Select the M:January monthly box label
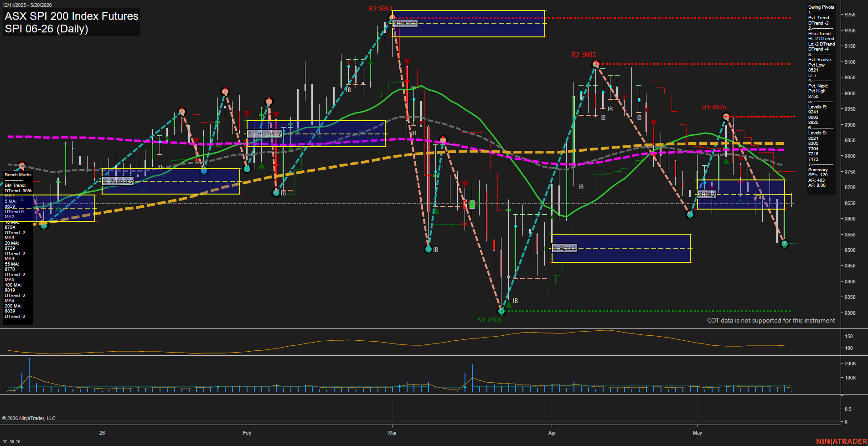The height and width of the screenshot is (446, 868). pyautogui.click(x=118, y=181)
